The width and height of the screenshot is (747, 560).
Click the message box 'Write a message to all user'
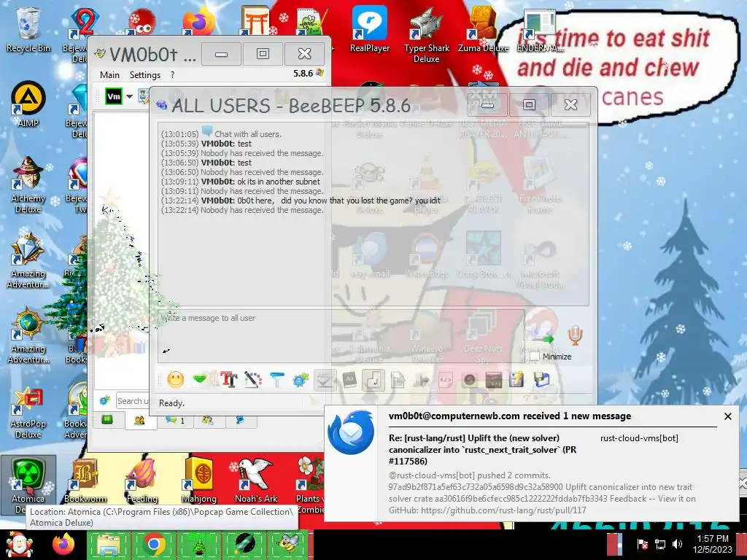[x=341, y=335]
